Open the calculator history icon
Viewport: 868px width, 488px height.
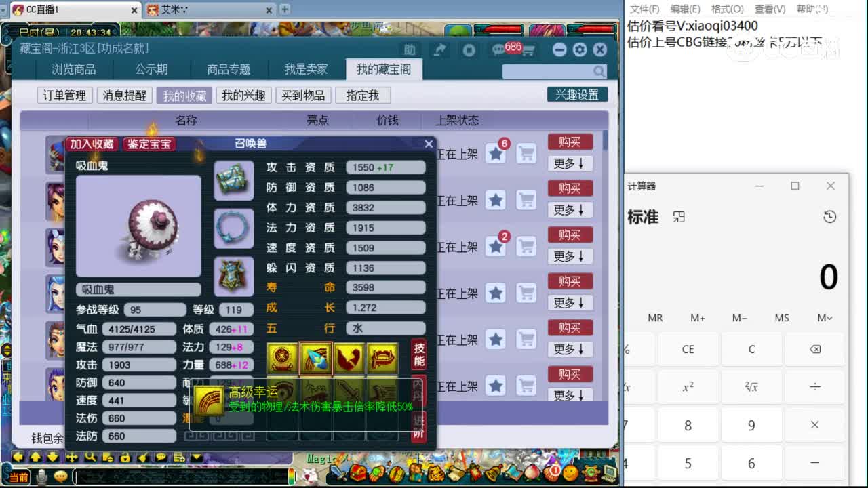830,217
